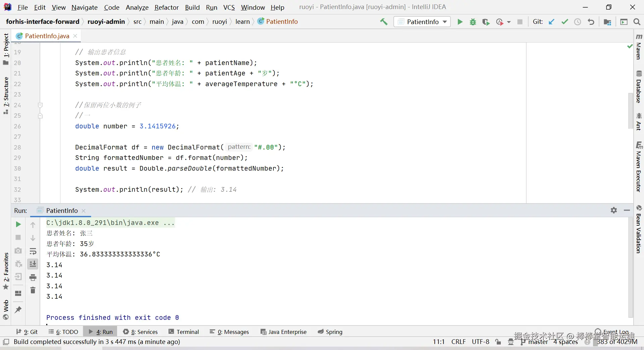Switch to the Terminal tool tab

tap(184, 332)
